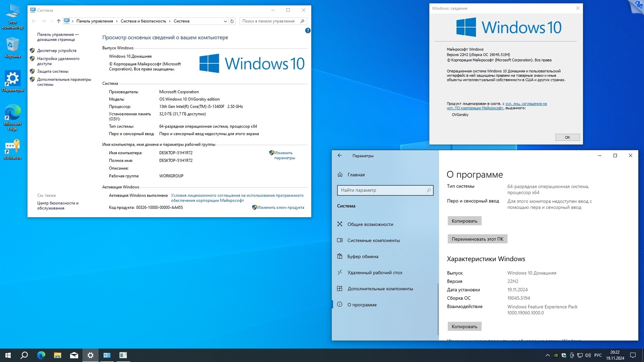Go up one level with the up arrow in Система window
The width and height of the screenshot is (644, 362).
click(59, 21)
